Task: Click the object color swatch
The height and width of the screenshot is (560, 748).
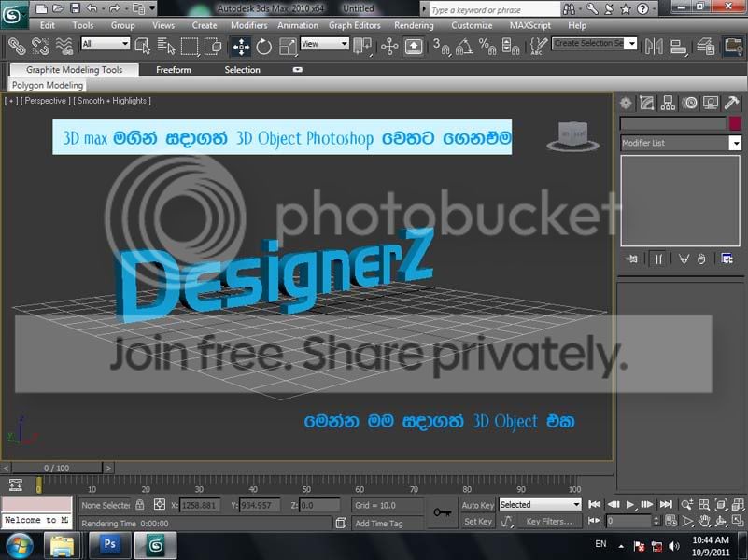Action: pos(735,123)
